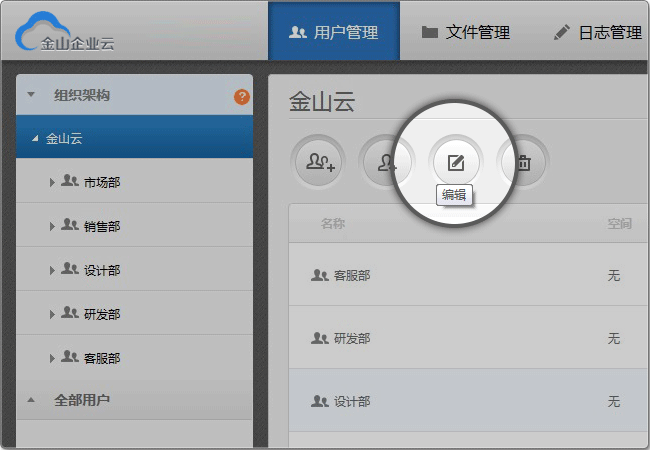The height and width of the screenshot is (450, 650).
Task: Open the 客服部 row in the table
Action: pos(469,275)
